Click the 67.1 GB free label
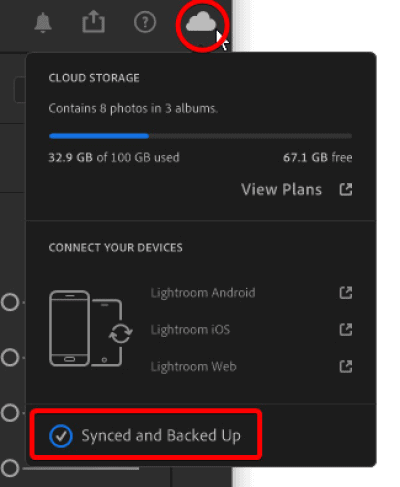The image size is (400, 487). [318, 157]
